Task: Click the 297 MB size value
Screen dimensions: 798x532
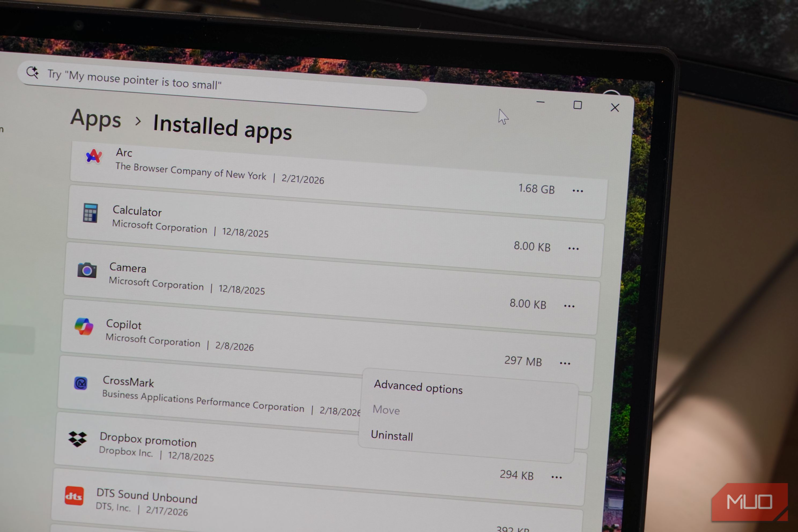Action: point(523,361)
